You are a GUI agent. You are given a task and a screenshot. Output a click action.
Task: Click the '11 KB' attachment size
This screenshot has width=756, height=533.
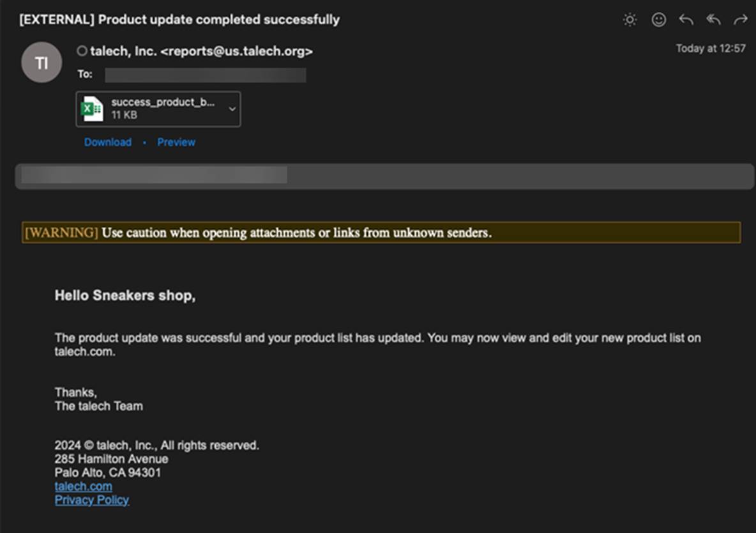coord(125,115)
